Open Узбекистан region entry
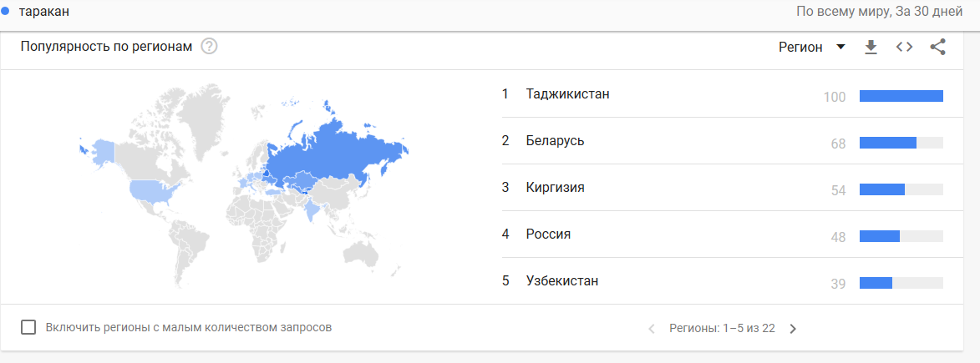Image resolution: width=980 pixels, height=363 pixels. (561, 280)
